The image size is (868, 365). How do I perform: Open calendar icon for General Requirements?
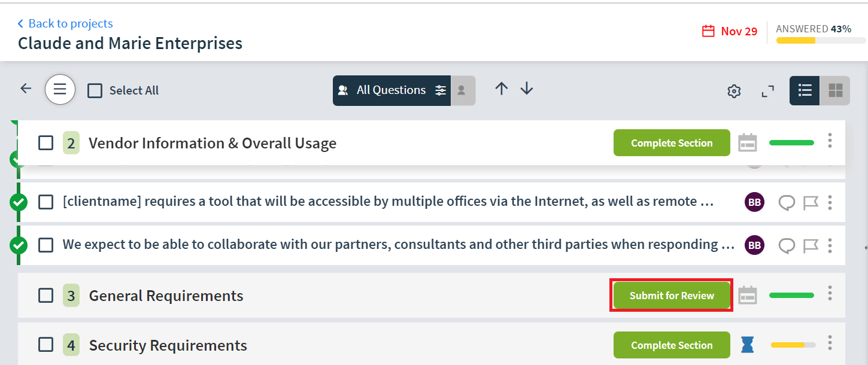[748, 296]
